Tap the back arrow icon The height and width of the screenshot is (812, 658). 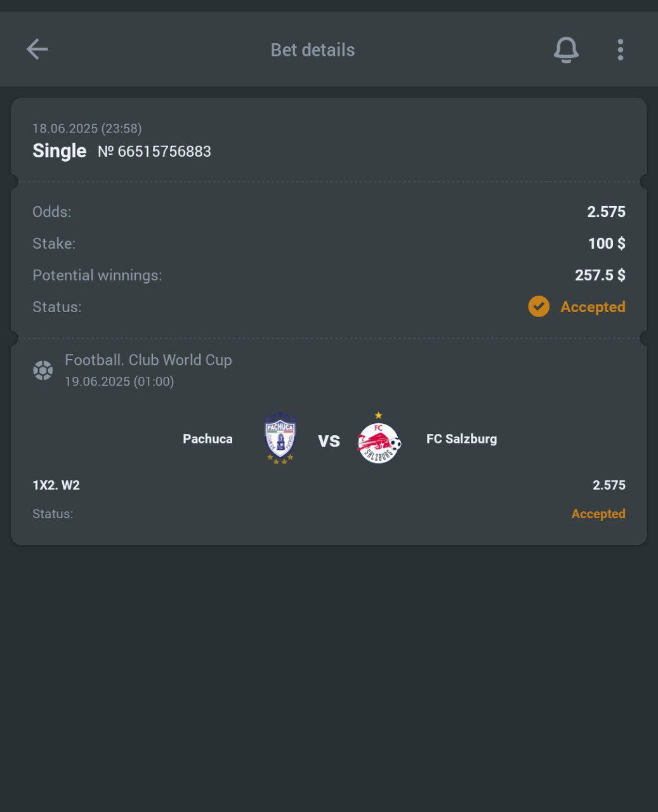pyautogui.click(x=37, y=49)
